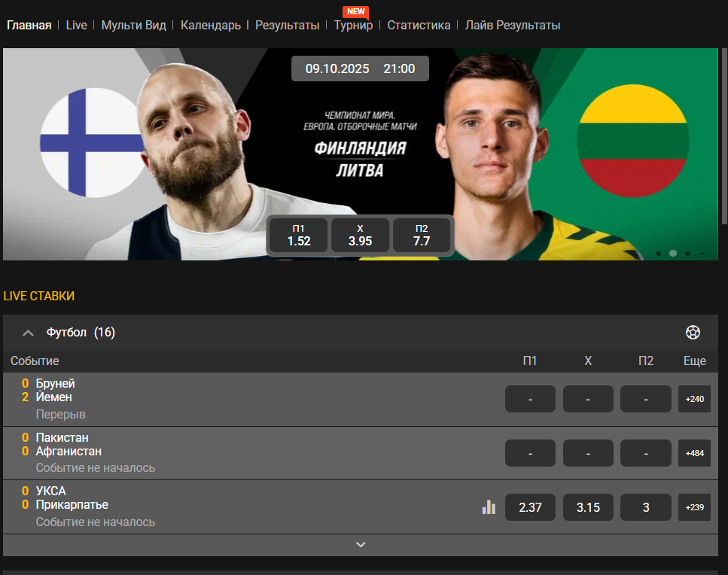Image resolution: width=728 pixels, height=575 pixels.
Task: Open +484 more markets for Пакистан match
Action: [x=695, y=453]
